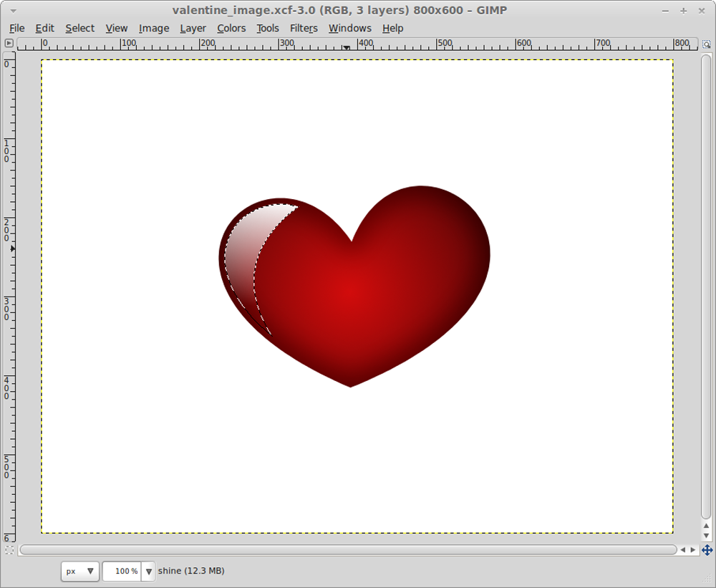Open the Help menu
Viewport: 716px width, 588px height.
click(392, 28)
